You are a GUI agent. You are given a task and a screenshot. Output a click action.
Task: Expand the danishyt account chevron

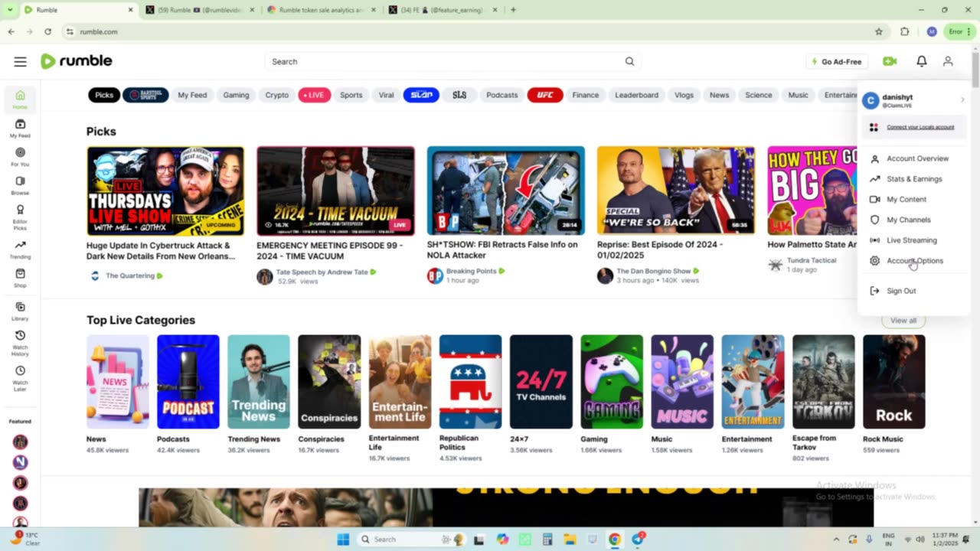[x=962, y=99]
